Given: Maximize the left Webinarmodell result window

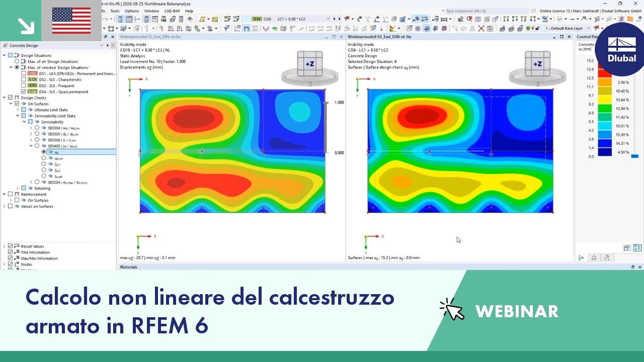Looking at the screenshot, I should (334, 37).
